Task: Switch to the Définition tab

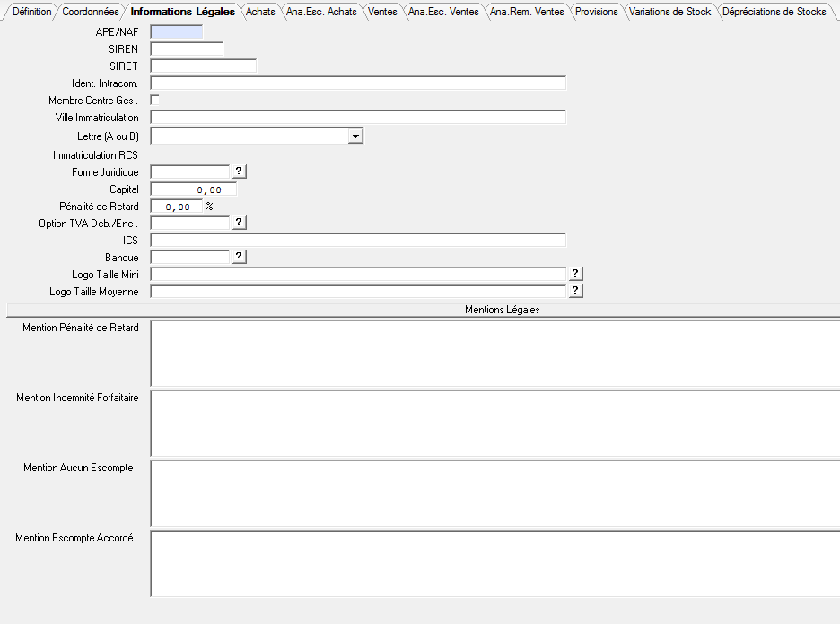Action: pos(31,12)
